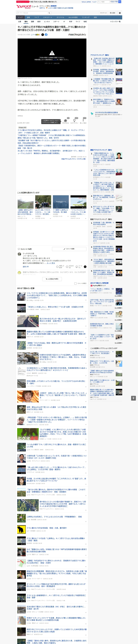Image resolution: width=138 pixels, height=644 pixels.
Task: Switch to ランキング tab
Action: click(x=86, y=17)
